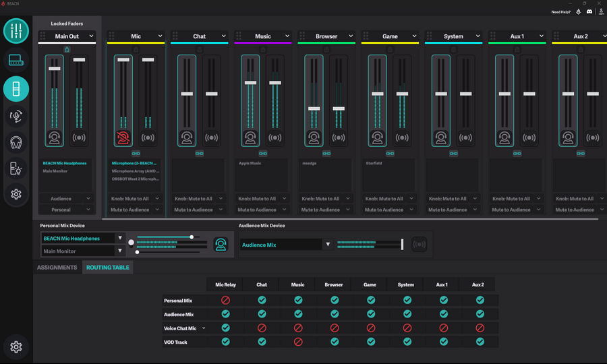Expand Browser Knob: Mute to All dropdown
607x364 pixels.
coord(347,198)
